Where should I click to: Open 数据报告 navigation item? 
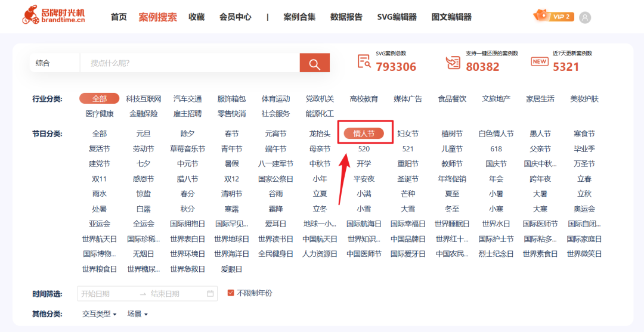tap(346, 17)
